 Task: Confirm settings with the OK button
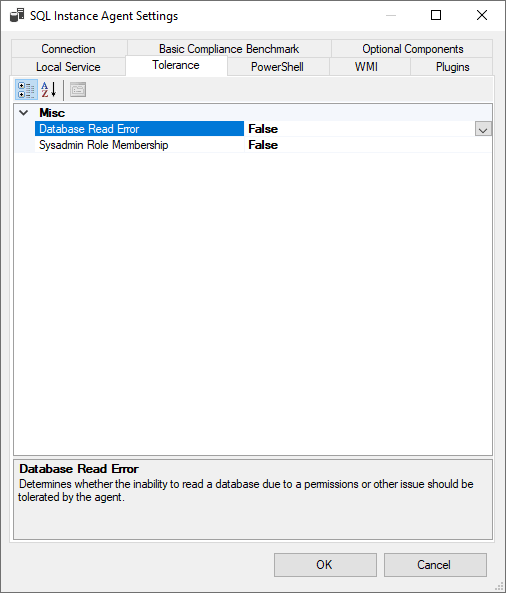coord(325,565)
